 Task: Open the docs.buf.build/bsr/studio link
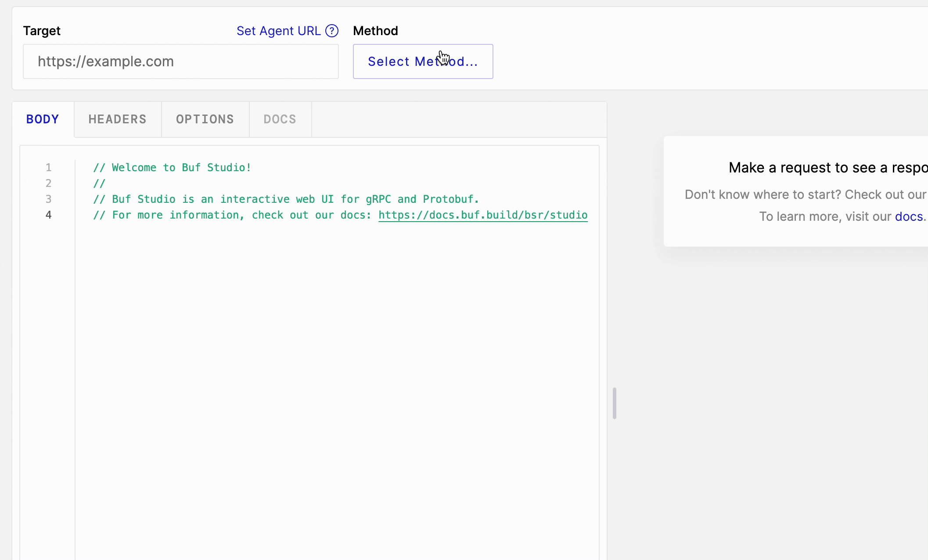point(483,215)
